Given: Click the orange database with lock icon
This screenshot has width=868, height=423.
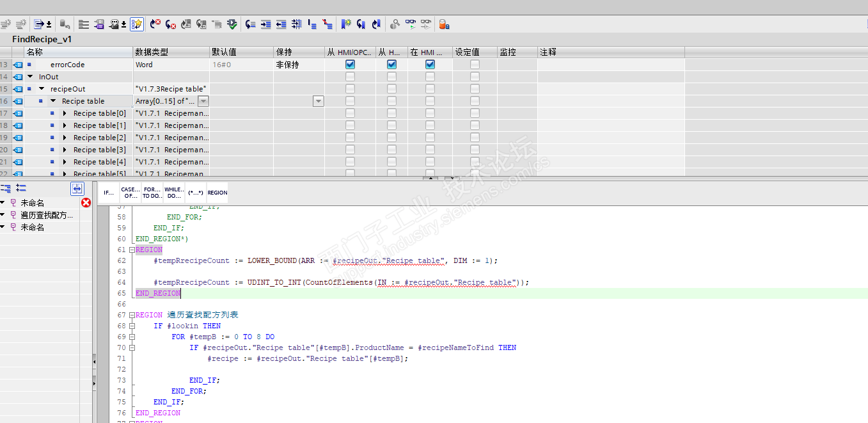Looking at the screenshot, I should pos(443,24).
